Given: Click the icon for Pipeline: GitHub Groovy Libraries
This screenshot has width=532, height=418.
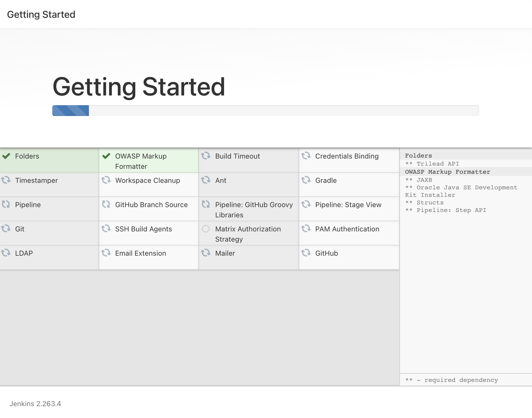Looking at the screenshot, I should pos(206,204).
